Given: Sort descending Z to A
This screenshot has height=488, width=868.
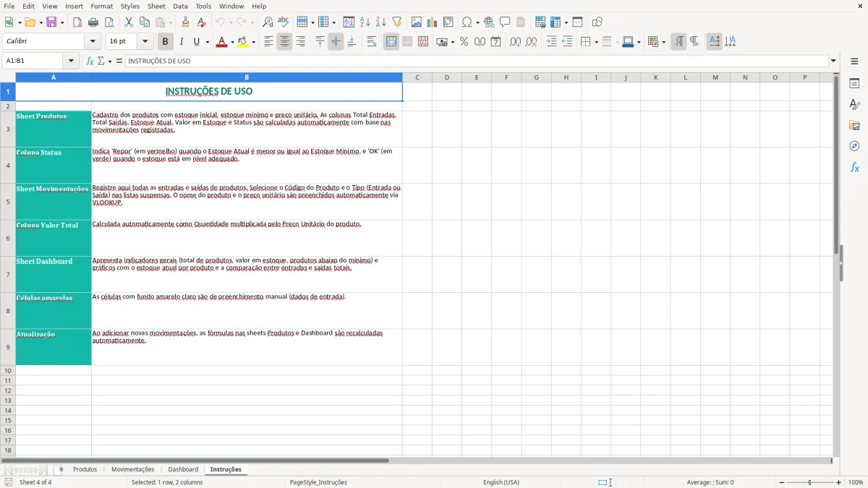Looking at the screenshot, I should coord(381,22).
